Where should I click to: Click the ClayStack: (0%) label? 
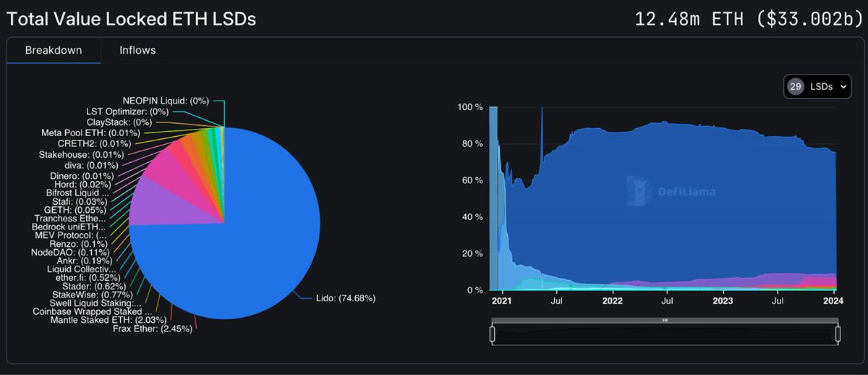pyautogui.click(x=119, y=122)
